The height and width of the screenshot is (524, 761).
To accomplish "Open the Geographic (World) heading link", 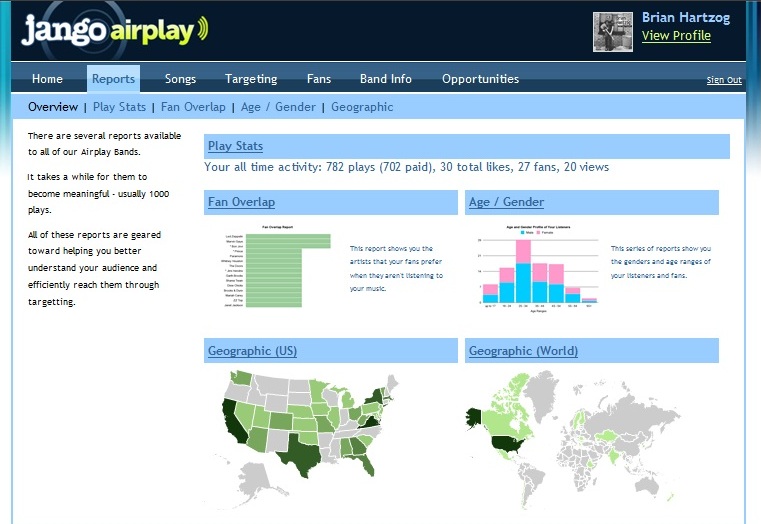I will click(523, 351).
